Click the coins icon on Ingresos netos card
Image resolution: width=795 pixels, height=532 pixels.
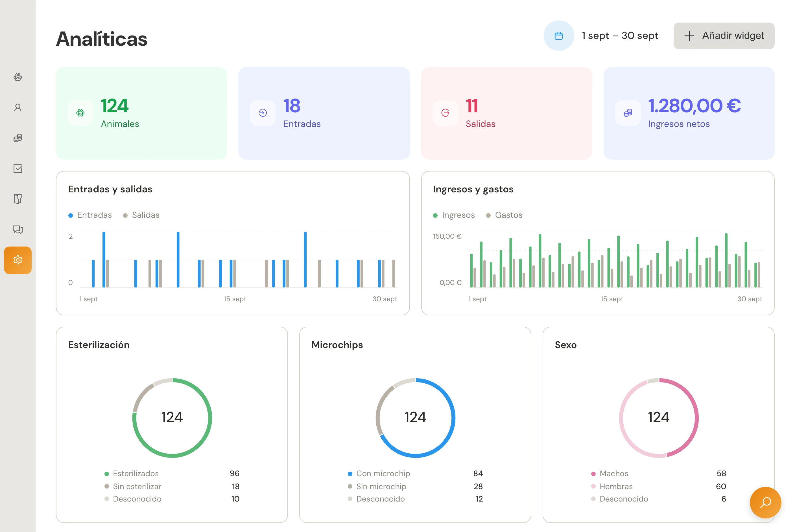(628, 113)
